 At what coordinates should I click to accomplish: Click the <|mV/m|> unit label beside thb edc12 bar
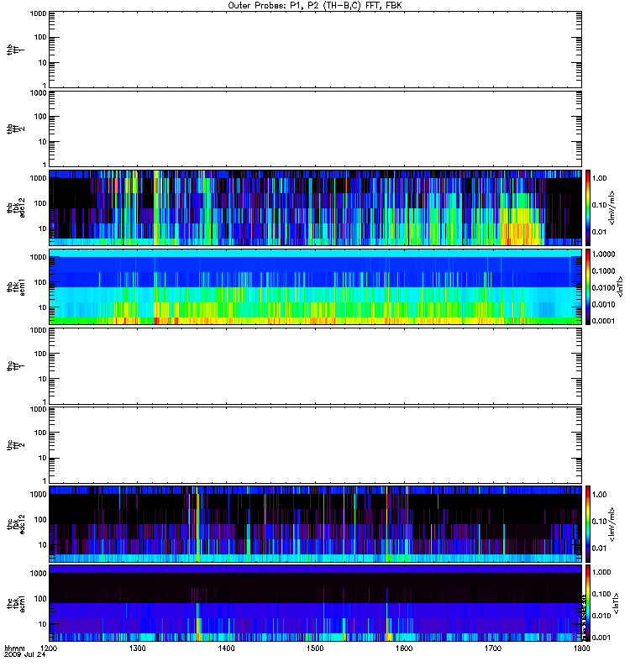coord(612,207)
